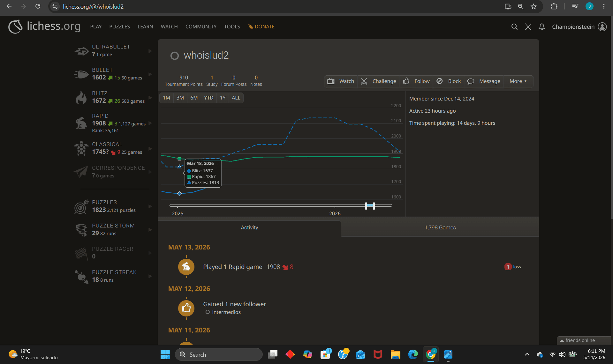Click the Rapid data point on chart
The height and width of the screenshot is (364, 613).
[x=179, y=159]
